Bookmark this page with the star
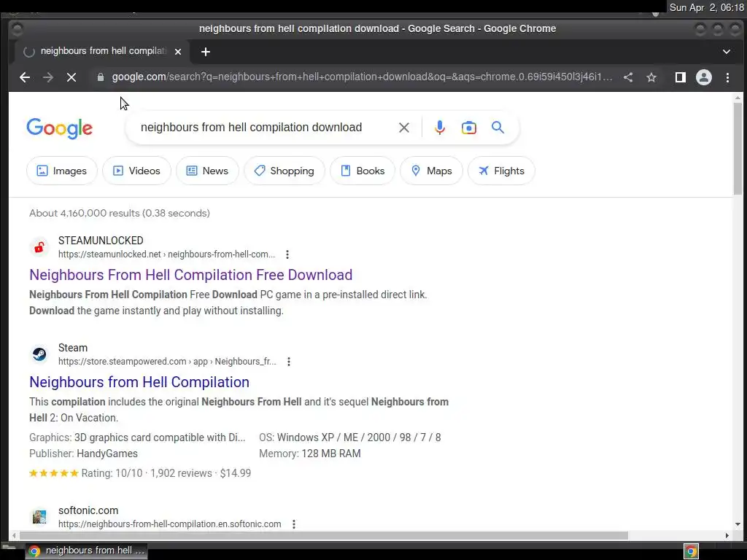This screenshot has width=747, height=560. coord(651,77)
